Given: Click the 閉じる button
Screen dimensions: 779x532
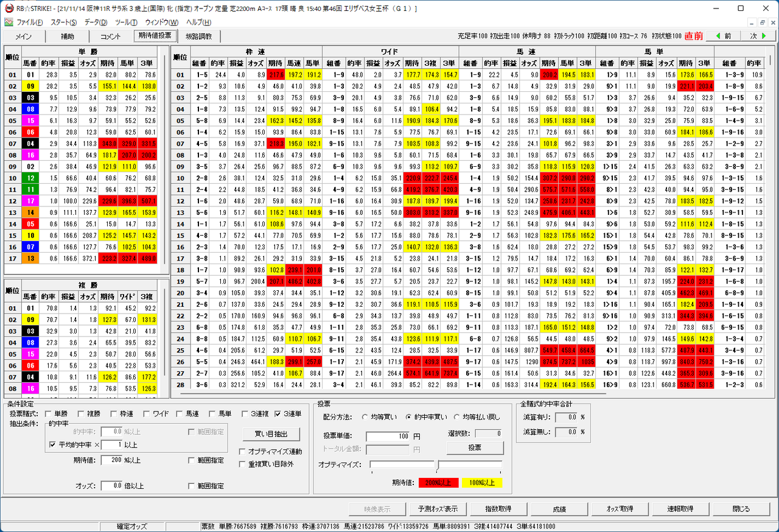Looking at the screenshot, I should click(x=741, y=509).
